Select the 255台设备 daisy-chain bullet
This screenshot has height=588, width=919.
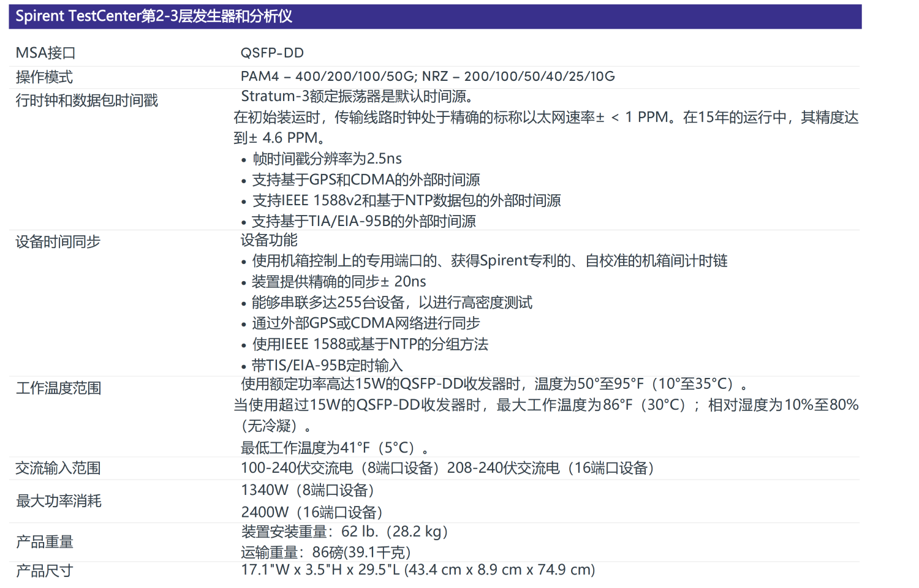392,303
